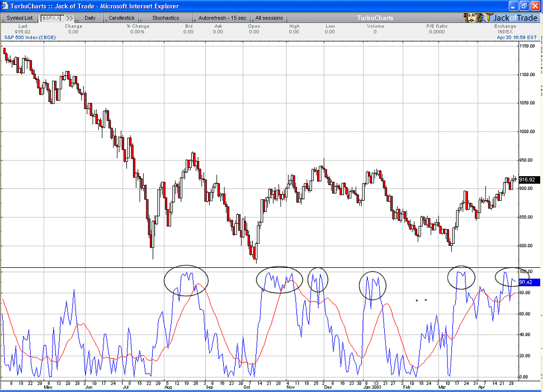Click the Apr 30 16:59 EST timestamp
The height and width of the screenshot is (392, 543).
point(517,37)
